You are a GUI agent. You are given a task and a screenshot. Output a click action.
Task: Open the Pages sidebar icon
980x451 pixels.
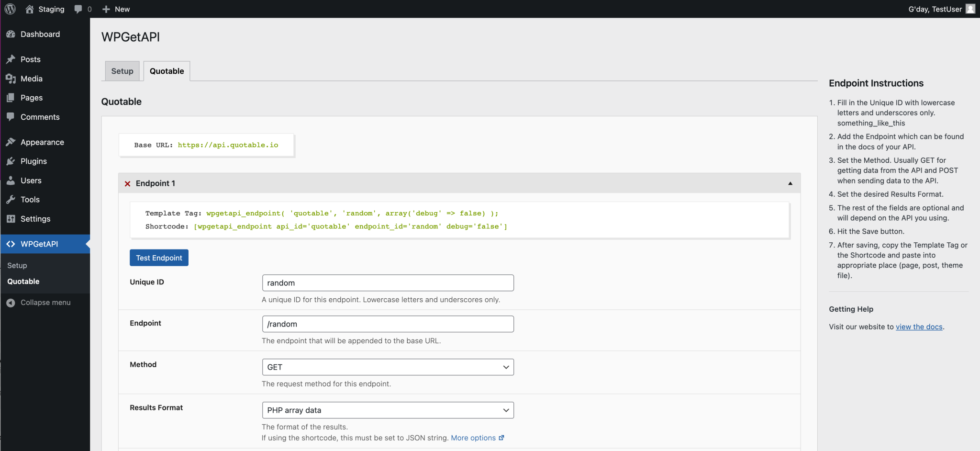[12, 98]
